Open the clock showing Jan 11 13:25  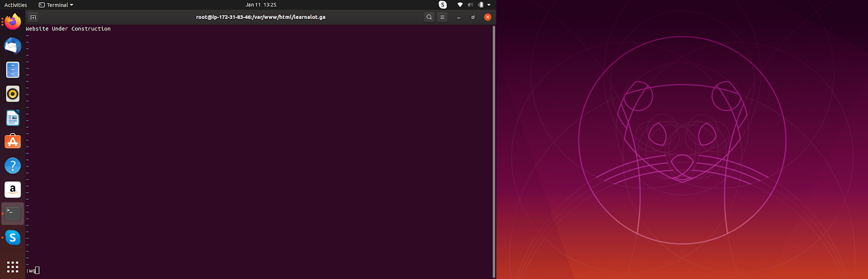click(x=261, y=5)
